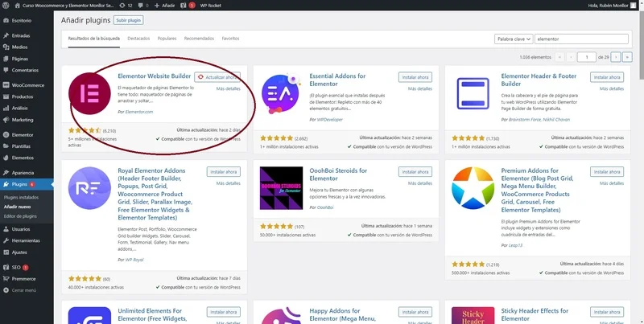This screenshot has height=324, width=644.
Task: Open Plugins instalados in the sidebar
Action: tap(22, 196)
